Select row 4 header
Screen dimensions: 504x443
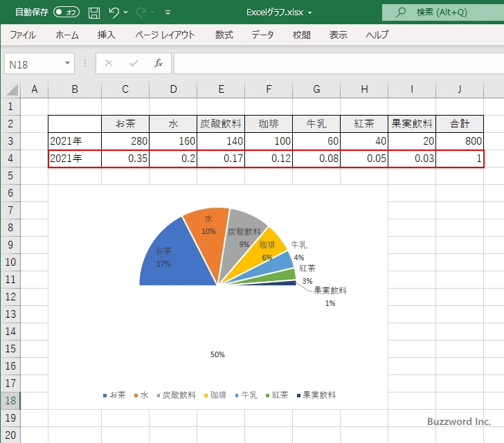(x=10, y=159)
